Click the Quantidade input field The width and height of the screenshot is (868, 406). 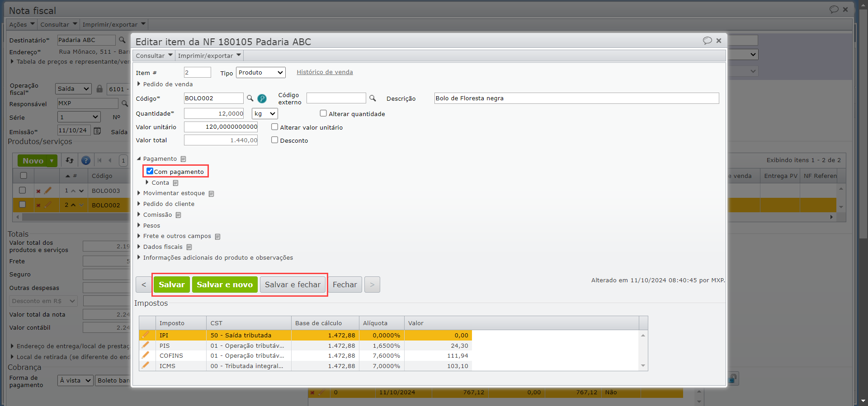214,114
